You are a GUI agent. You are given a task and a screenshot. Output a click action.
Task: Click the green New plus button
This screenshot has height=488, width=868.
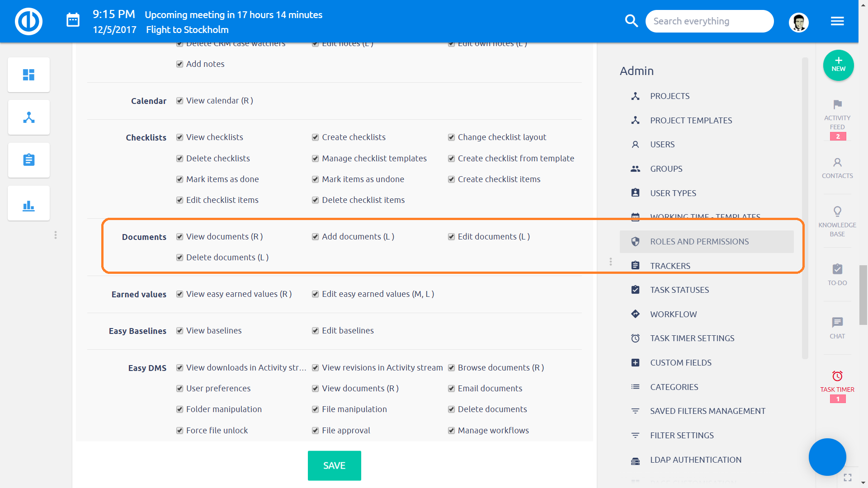(x=838, y=65)
